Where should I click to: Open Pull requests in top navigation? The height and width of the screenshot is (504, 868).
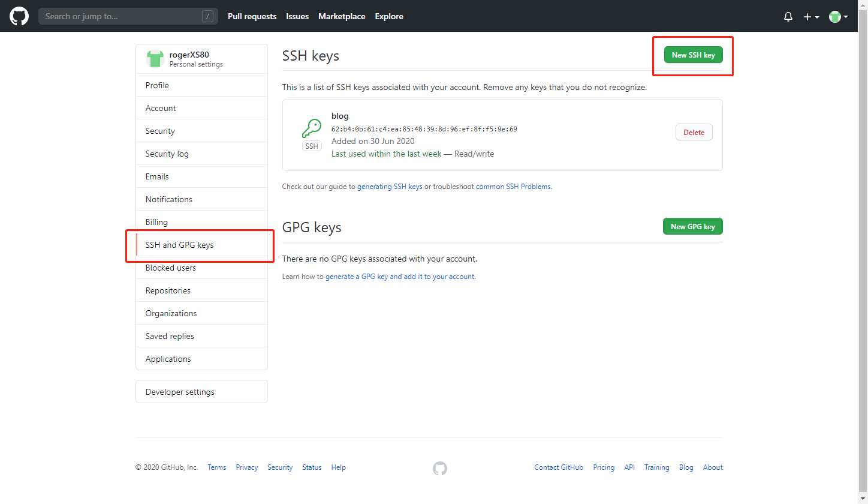[252, 17]
